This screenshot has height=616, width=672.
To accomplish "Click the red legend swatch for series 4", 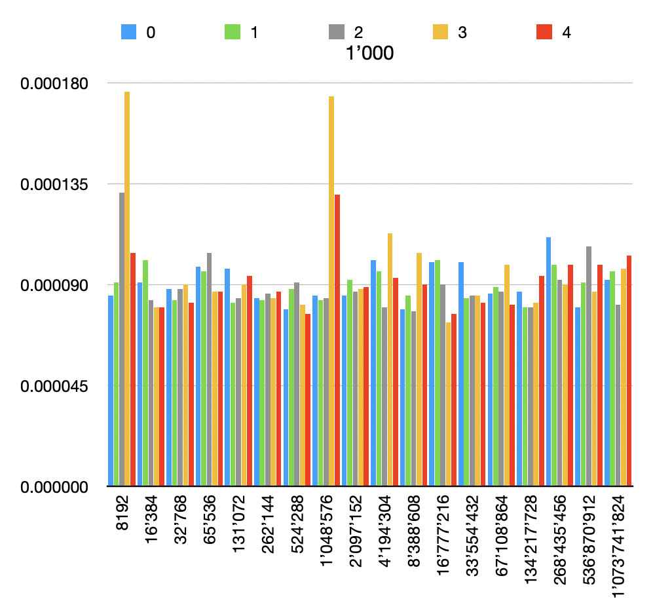I will 544,32.
